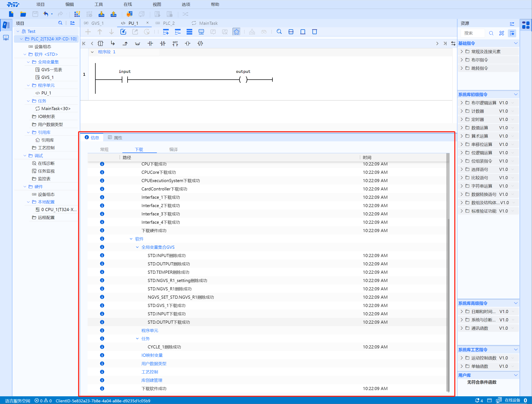Toggle the device view sidebar icon
Image resolution: width=532 pixels, height=404 pixels.
(6, 38)
